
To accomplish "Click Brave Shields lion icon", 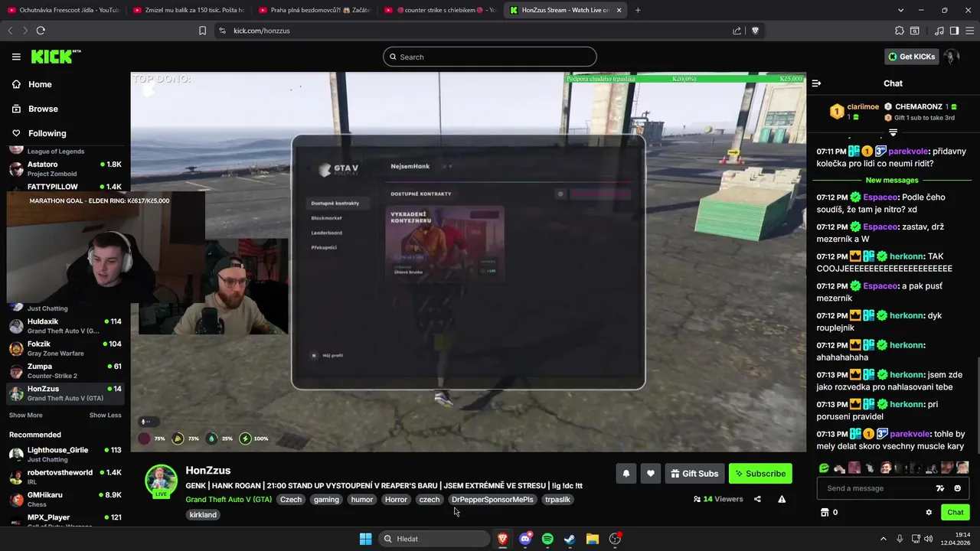I will point(755,31).
